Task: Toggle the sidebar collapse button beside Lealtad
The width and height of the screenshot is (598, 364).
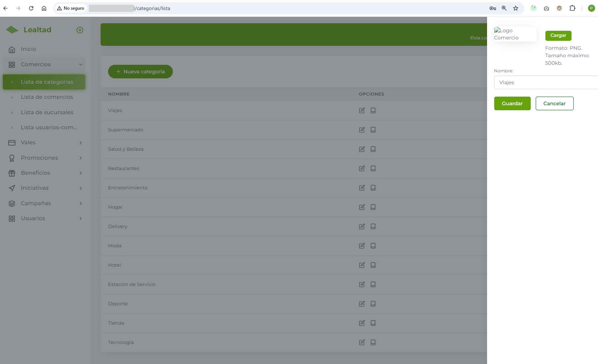Action: click(79, 30)
